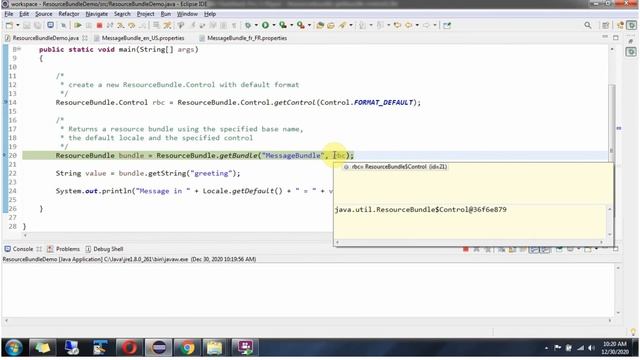Viewport: 640px width, 360px height.
Task: Click the Debug (bug) toolbar icon
Action: (248, 25)
